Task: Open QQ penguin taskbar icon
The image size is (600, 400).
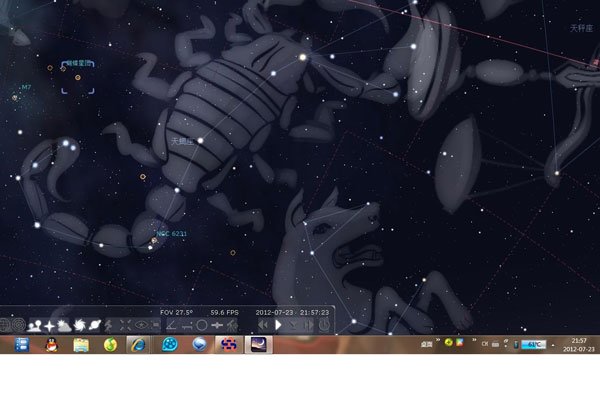Action: pyautogui.click(x=49, y=344)
